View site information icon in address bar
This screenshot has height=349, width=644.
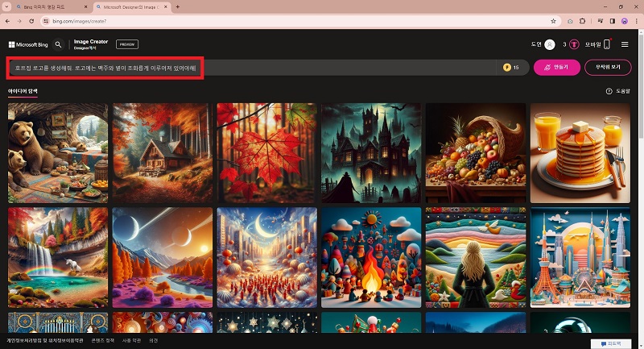click(46, 21)
